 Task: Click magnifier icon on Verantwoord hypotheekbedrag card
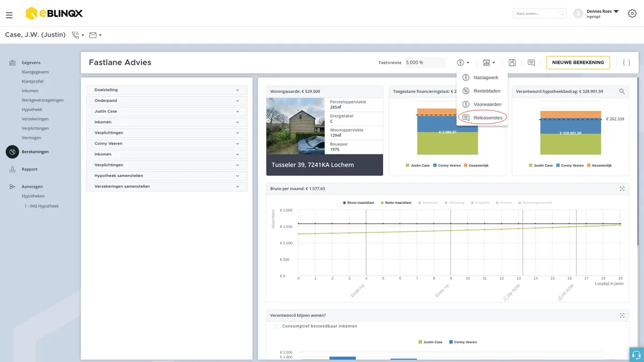(x=622, y=92)
